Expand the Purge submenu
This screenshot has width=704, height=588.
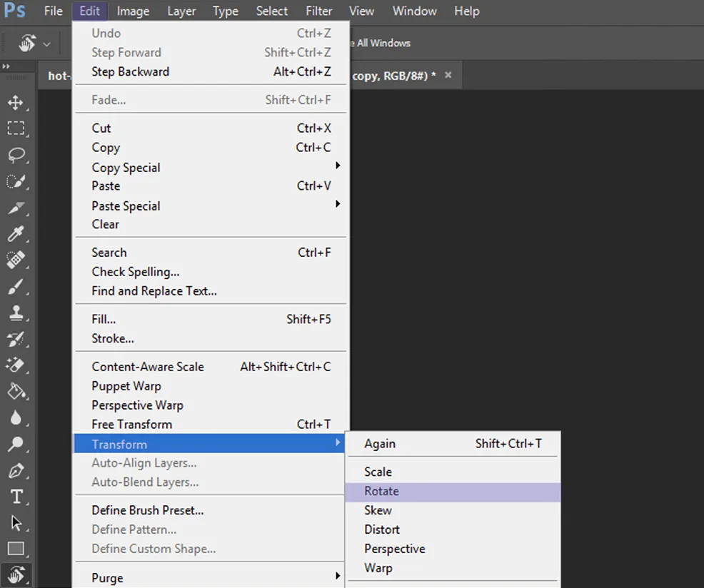[x=211, y=577]
